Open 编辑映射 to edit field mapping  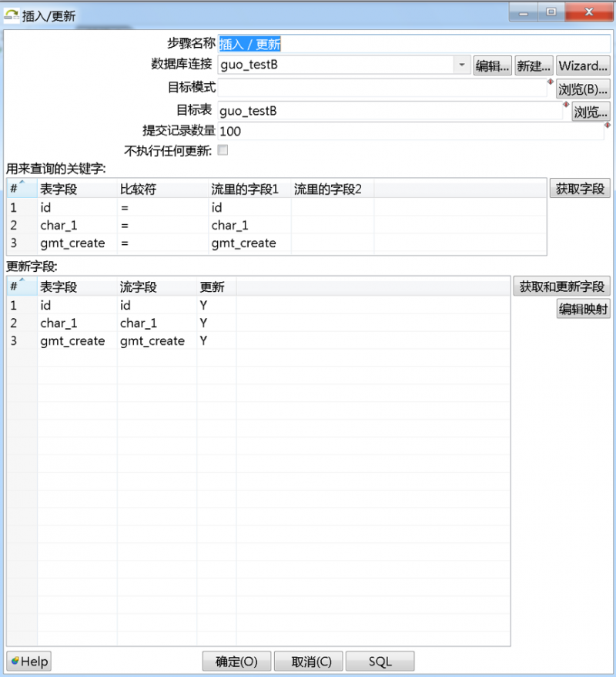pyautogui.click(x=583, y=308)
